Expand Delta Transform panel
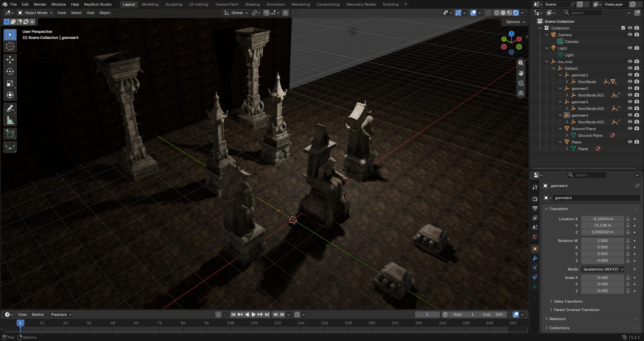 pos(568,301)
